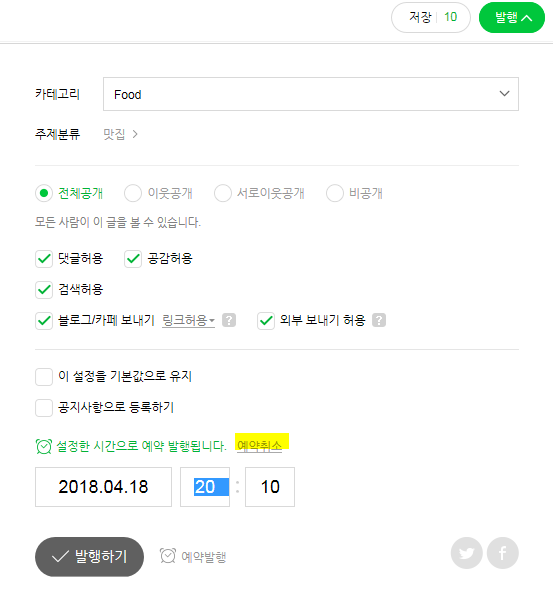Click the 예약발행 alarm clock icon
The height and width of the screenshot is (607, 553).
click(x=168, y=556)
